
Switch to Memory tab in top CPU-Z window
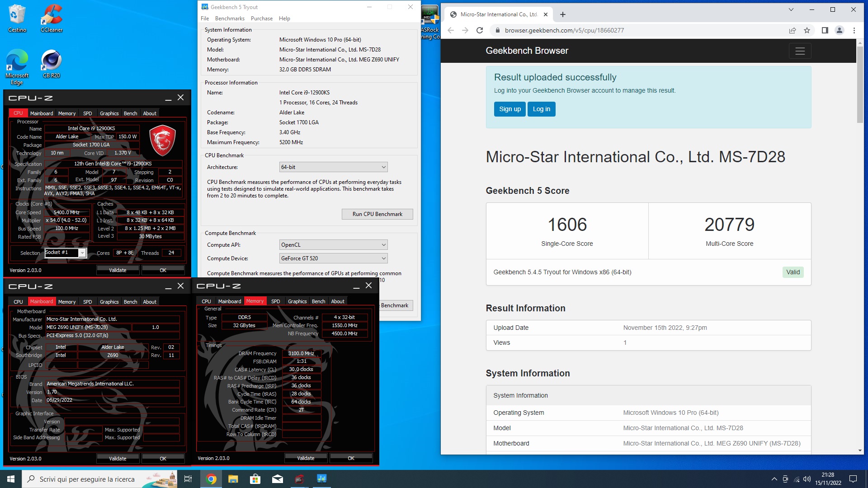[x=67, y=113]
